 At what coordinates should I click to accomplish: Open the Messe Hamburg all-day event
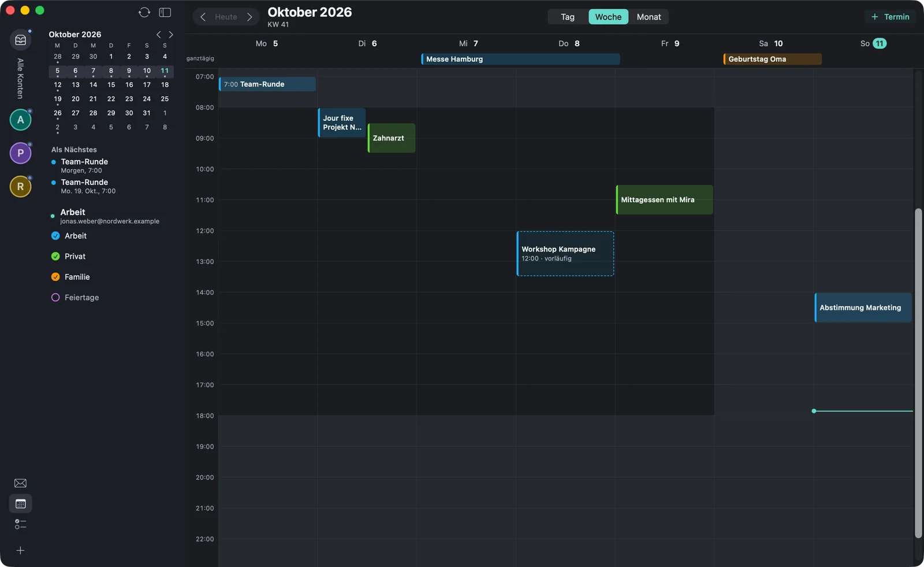pyautogui.click(x=520, y=59)
